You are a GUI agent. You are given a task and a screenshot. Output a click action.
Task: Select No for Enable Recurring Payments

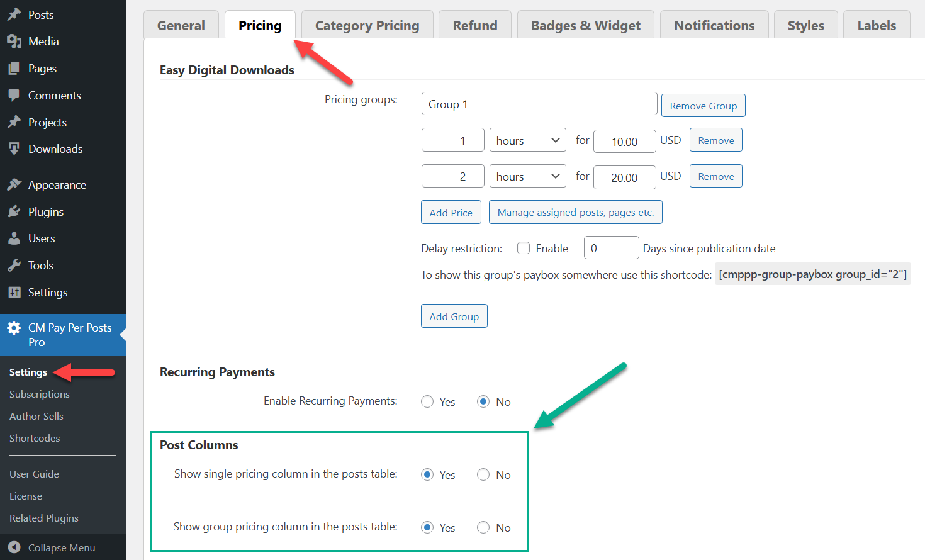[483, 401]
